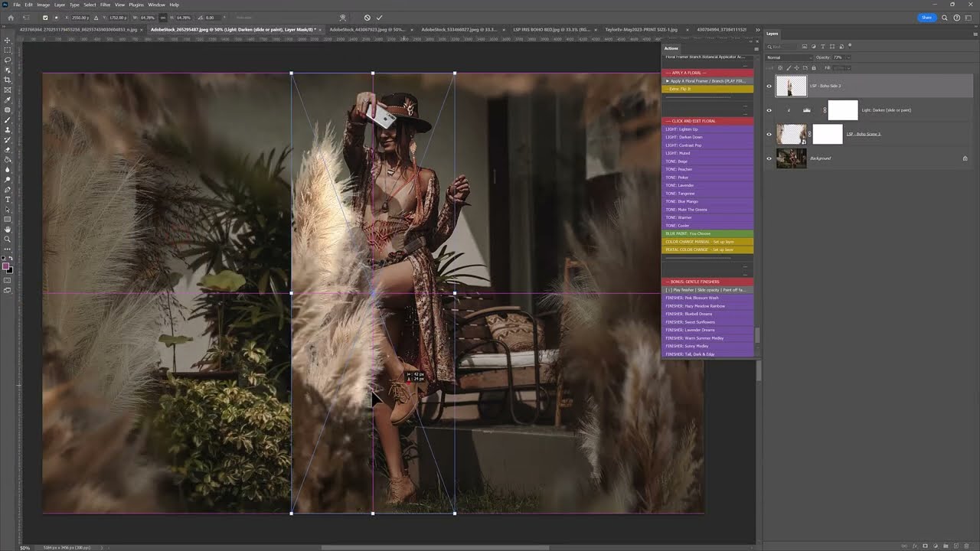Viewport: 980px width, 551px height.
Task: Switch to AdobeStock_443067923 document tab
Action: click(367, 30)
